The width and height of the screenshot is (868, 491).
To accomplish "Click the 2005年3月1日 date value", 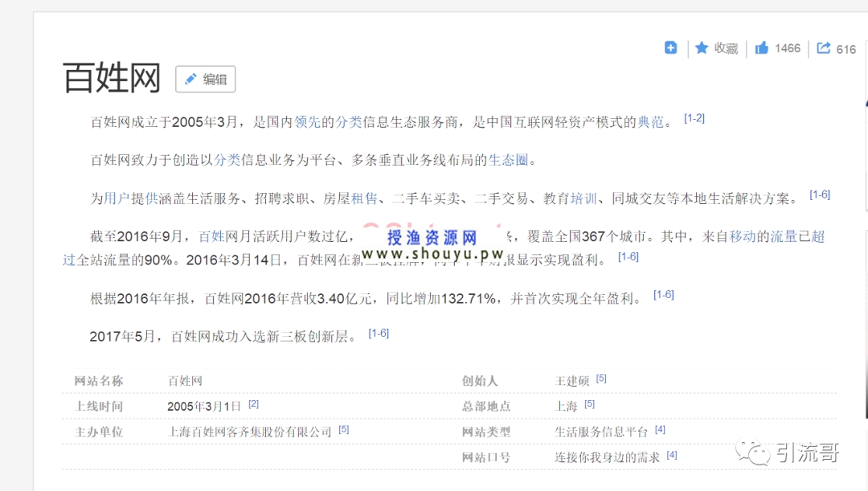I will coord(204,407).
